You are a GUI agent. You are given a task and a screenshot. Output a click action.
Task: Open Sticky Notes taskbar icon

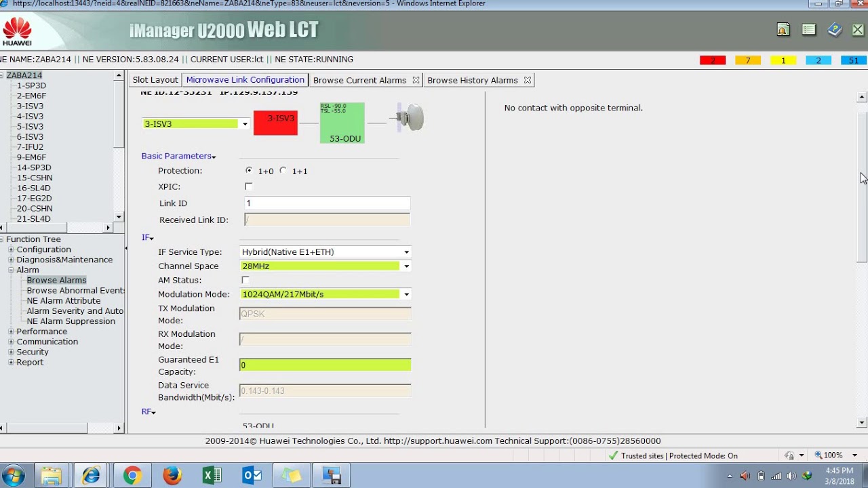(292, 476)
